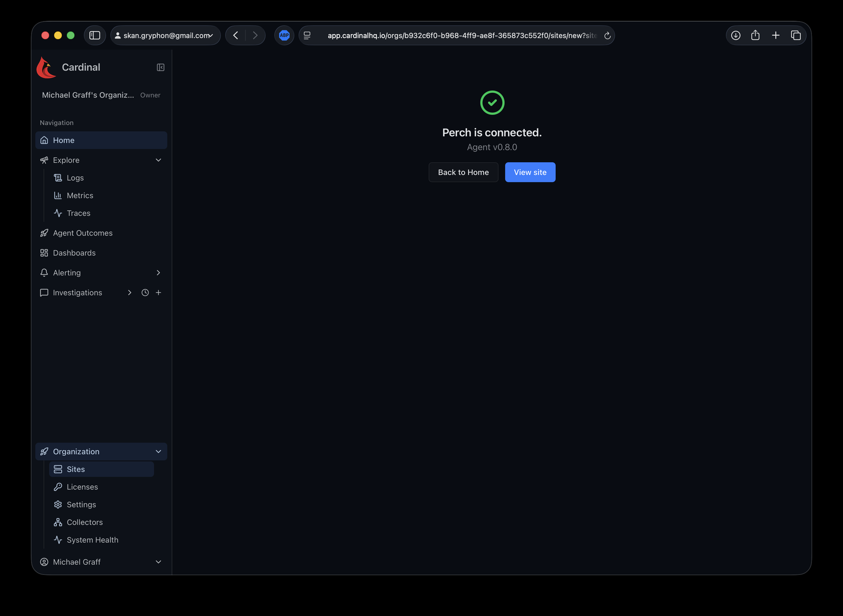Image resolution: width=843 pixels, height=616 pixels.
Task: Click the View site button
Action: pyautogui.click(x=530, y=172)
